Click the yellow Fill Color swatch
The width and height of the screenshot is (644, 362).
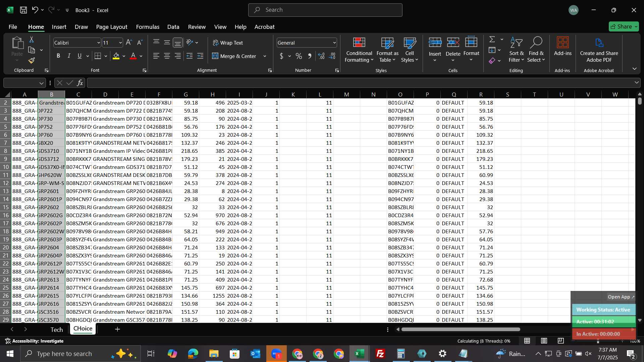coord(116,56)
